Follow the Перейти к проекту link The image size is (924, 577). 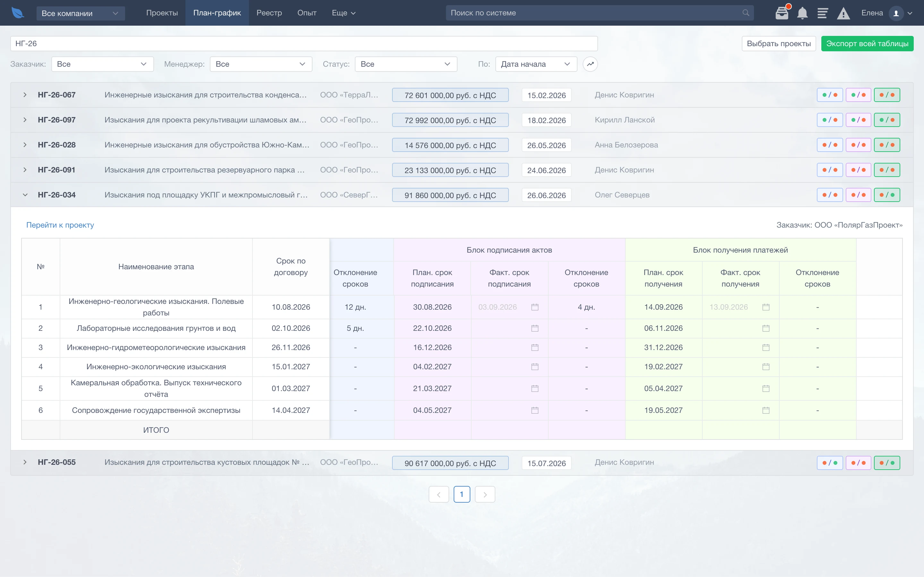coord(60,225)
